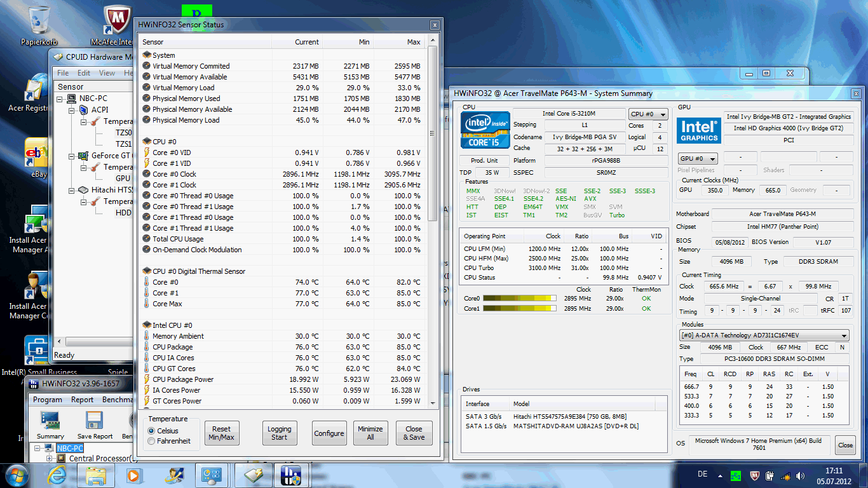This screenshot has height=488, width=868.
Task: Open Program menu in HWiNFO32 window
Action: 48,400
